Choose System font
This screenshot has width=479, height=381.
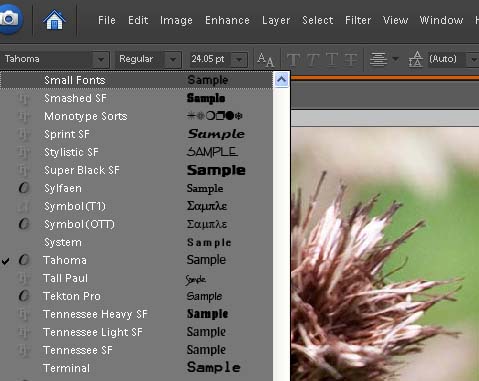pos(136,242)
